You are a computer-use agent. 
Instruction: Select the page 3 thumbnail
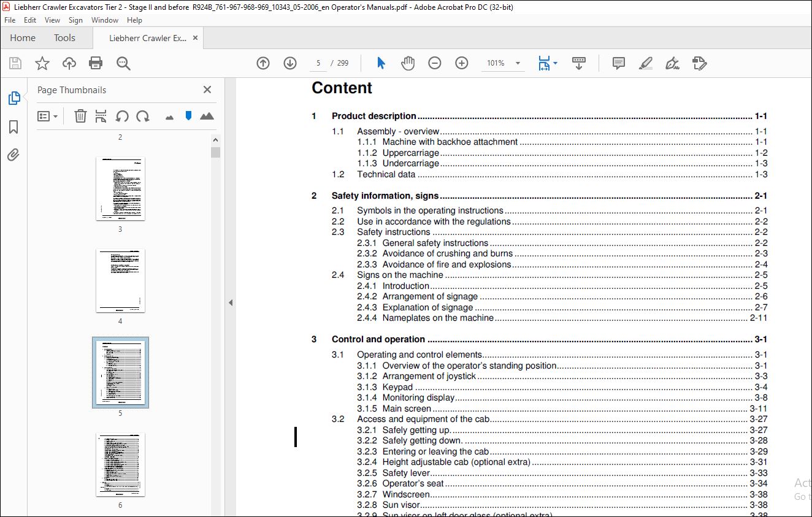120,188
